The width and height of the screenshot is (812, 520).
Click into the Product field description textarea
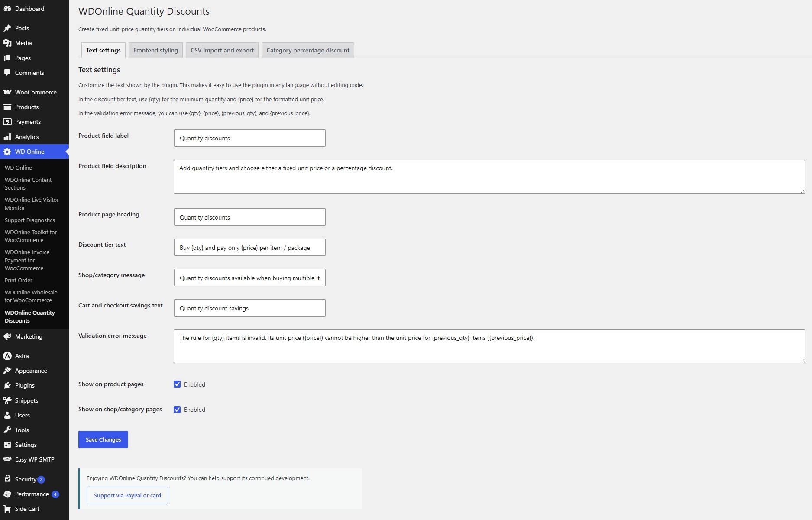click(489, 177)
